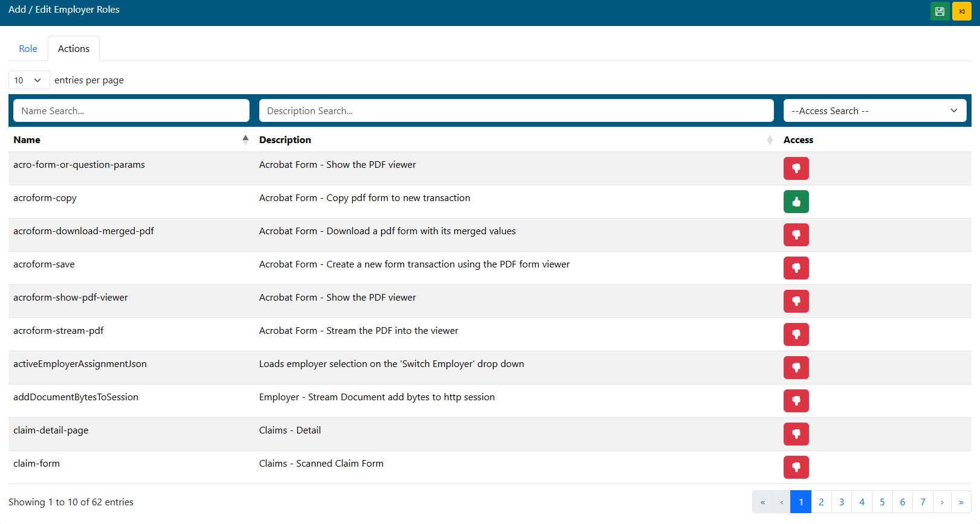Focus the Description Search text box
Screen dimensions: 980x524
[x=516, y=111]
